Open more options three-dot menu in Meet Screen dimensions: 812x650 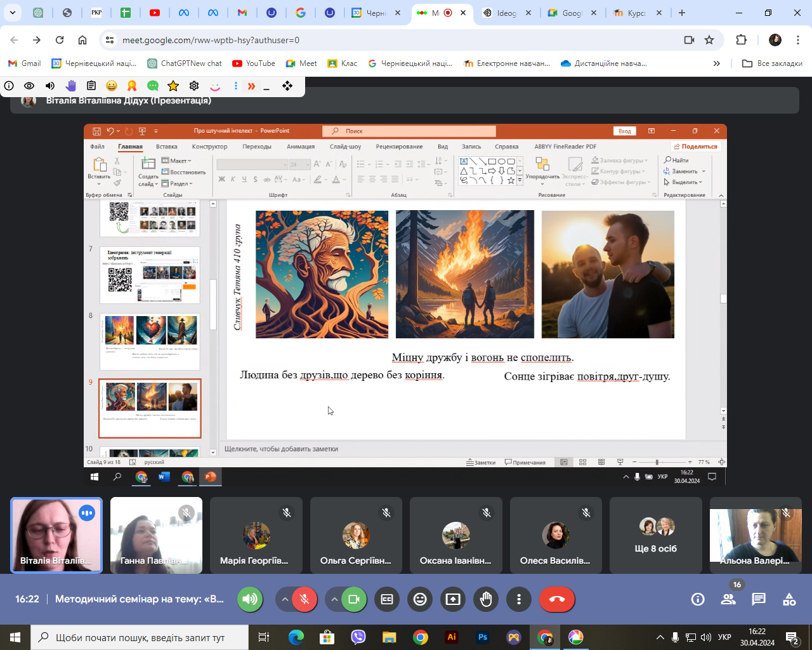[x=519, y=599]
